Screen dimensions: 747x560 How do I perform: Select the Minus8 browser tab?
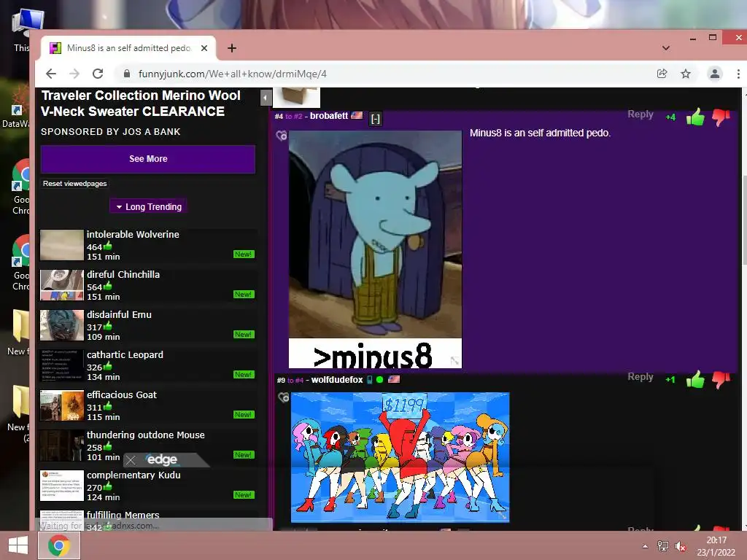[x=128, y=48]
